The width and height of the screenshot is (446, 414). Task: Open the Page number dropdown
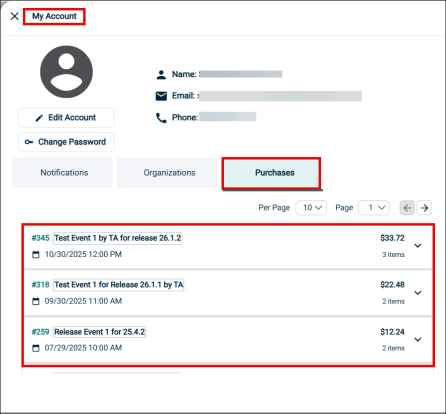[374, 208]
